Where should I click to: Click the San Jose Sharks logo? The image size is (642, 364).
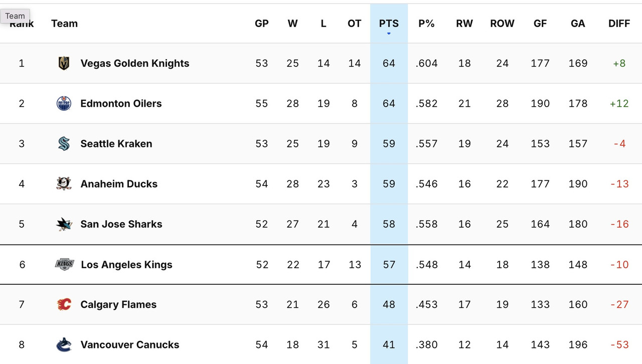[64, 224]
